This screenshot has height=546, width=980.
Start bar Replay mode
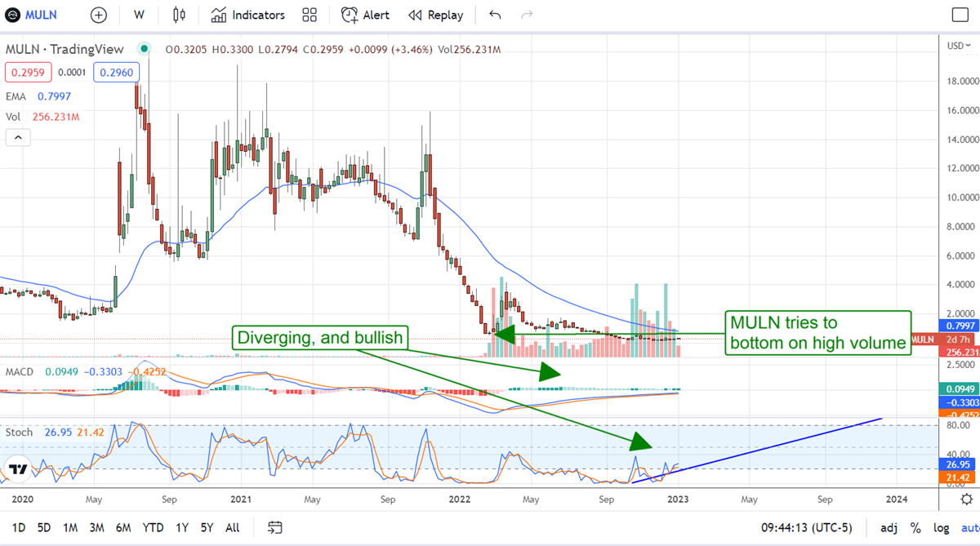click(435, 15)
